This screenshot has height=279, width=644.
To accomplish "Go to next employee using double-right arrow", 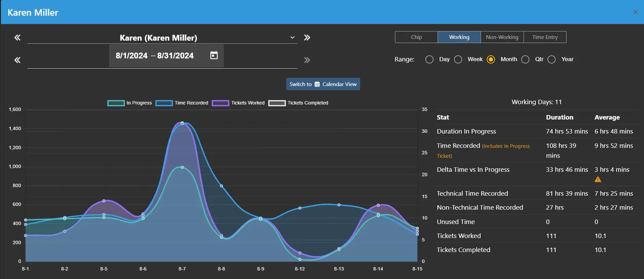I will (x=307, y=38).
